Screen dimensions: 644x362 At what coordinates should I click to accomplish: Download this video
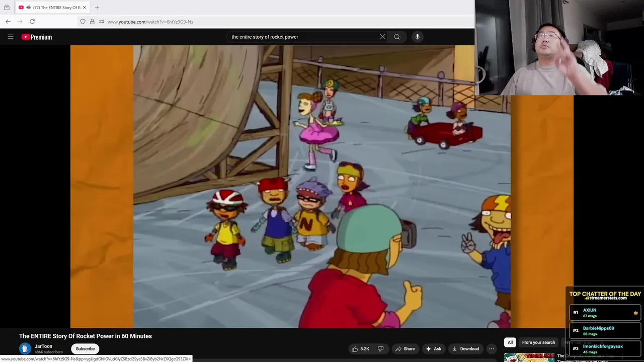pos(465,348)
